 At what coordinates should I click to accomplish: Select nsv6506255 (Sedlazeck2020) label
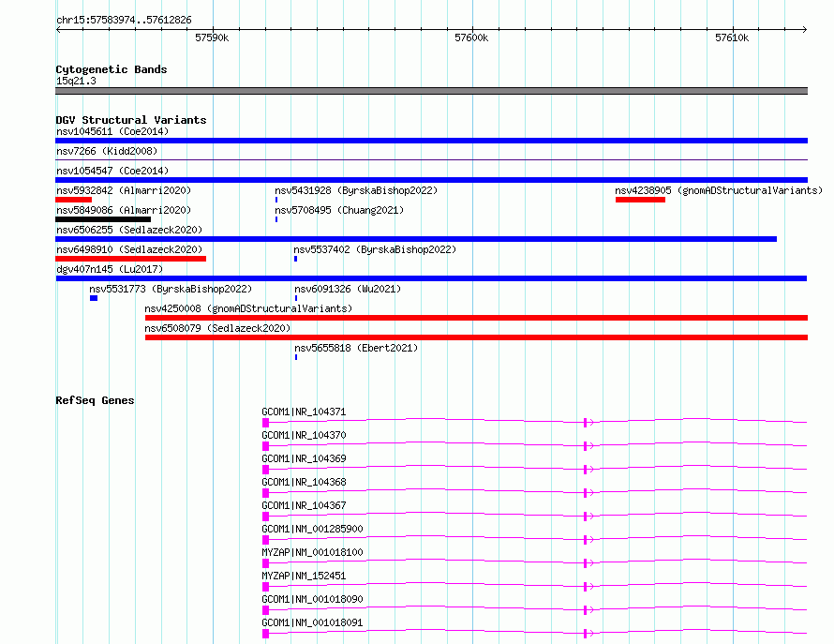click(x=129, y=230)
